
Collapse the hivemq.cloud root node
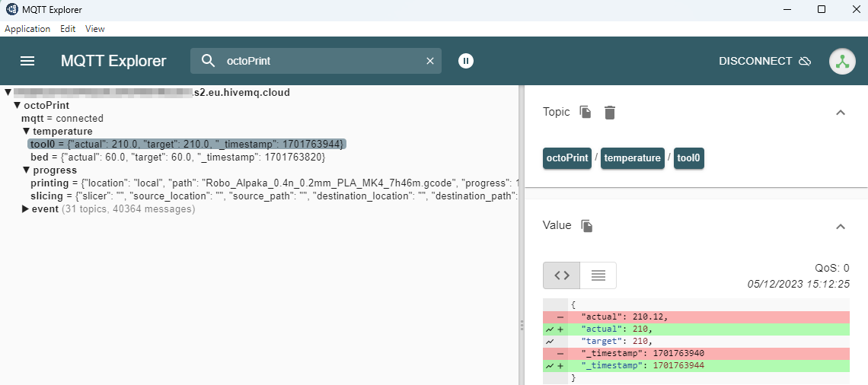click(7, 92)
